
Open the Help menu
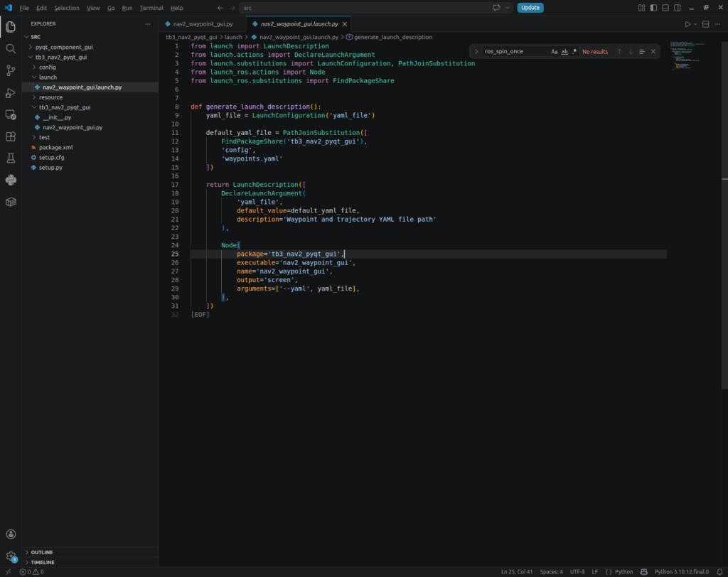(x=177, y=8)
